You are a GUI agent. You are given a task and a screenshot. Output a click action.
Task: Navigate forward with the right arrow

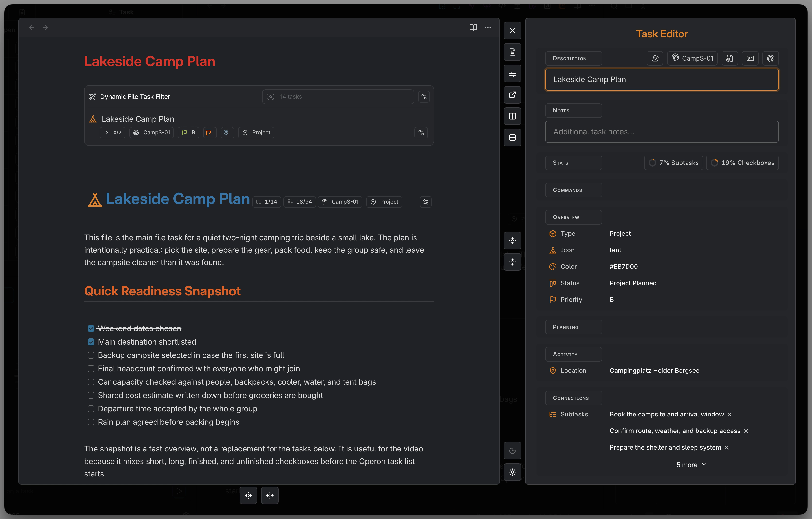pyautogui.click(x=45, y=27)
